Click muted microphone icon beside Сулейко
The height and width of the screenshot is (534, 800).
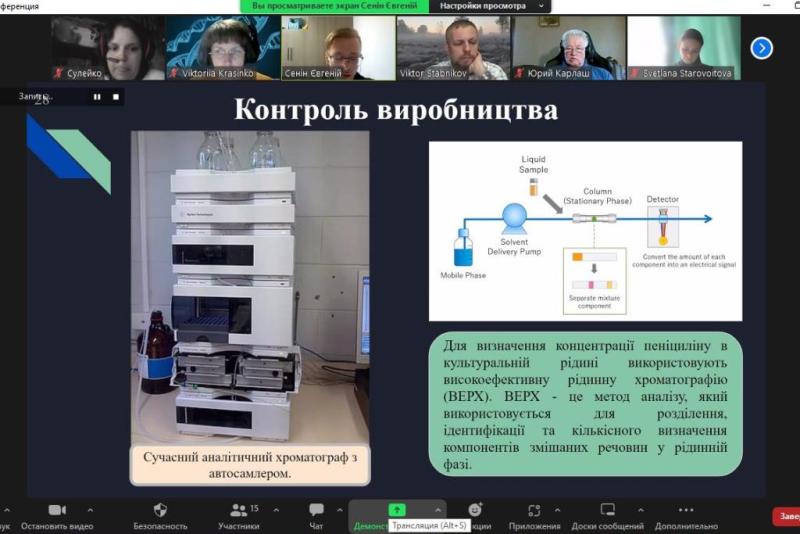(59, 73)
